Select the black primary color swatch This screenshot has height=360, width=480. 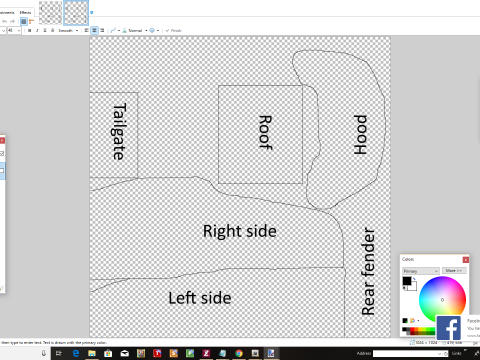coord(407,281)
